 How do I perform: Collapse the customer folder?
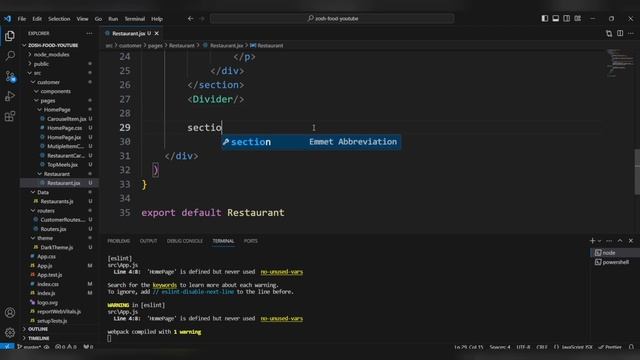48,82
